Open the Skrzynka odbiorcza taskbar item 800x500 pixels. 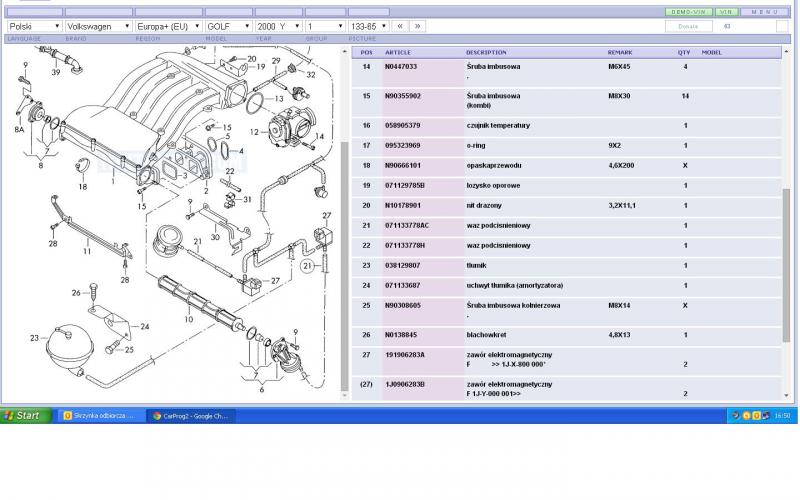(x=101, y=416)
